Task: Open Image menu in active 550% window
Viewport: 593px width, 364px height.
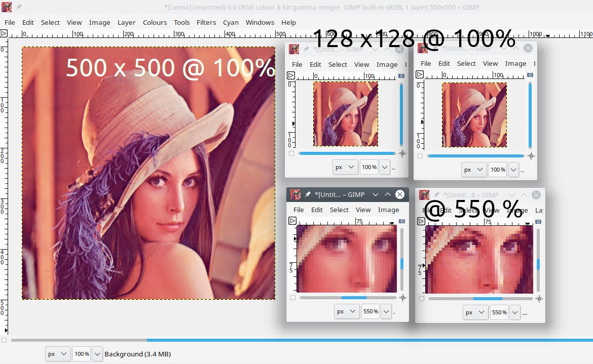Action: [388, 210]
